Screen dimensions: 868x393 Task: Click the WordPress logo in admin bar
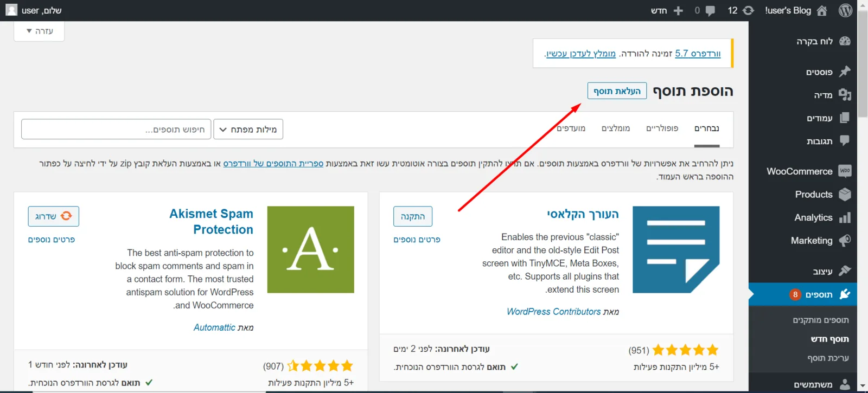845,10
